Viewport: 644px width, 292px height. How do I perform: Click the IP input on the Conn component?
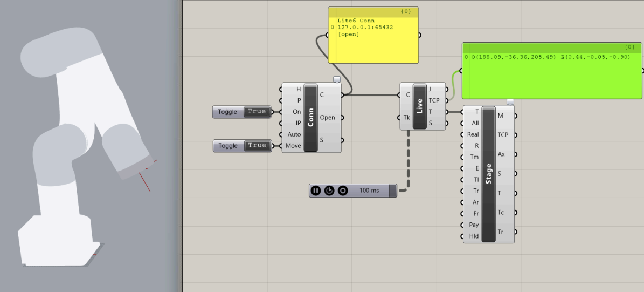tap(299, 123)
